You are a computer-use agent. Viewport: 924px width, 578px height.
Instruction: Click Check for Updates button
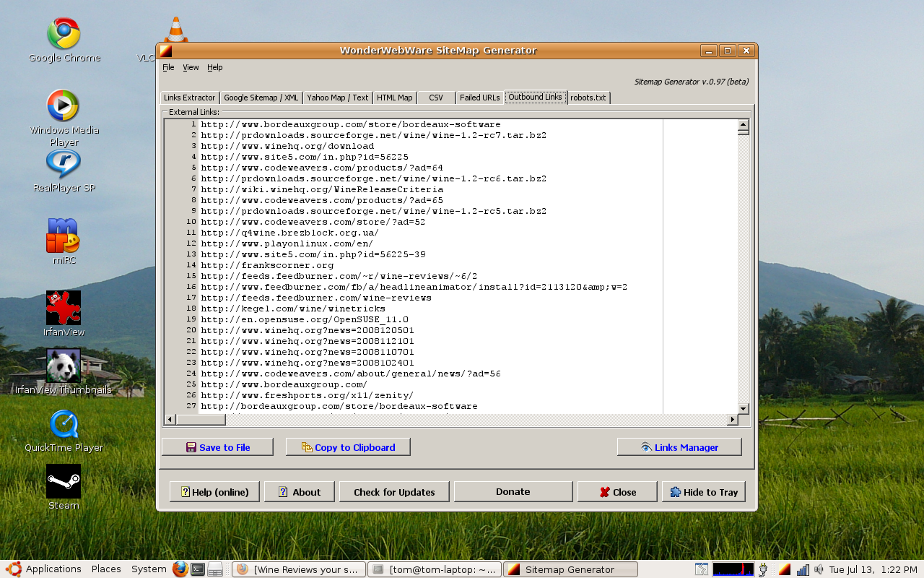click(x=394, y=492)
